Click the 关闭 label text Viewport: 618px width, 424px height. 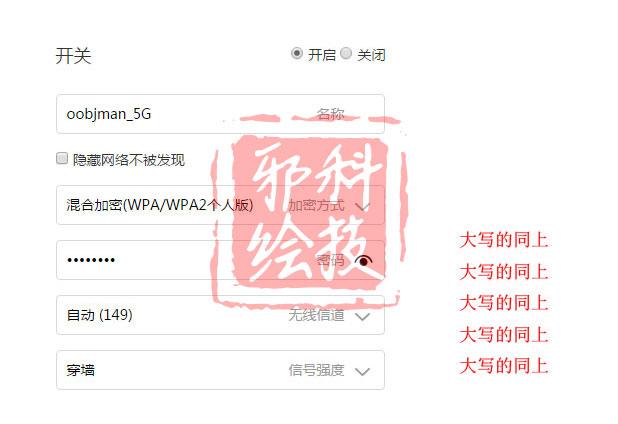tap(371, 55)
